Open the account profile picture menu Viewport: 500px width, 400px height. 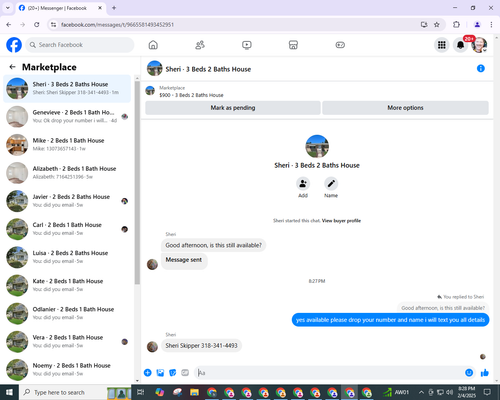pyautogui.click(x=479, y=45)
